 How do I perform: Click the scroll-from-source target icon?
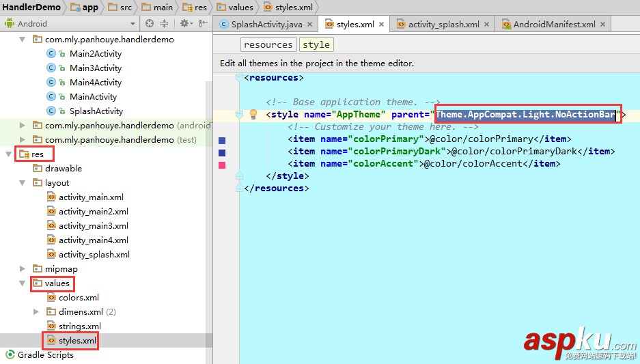pyautogui.click(x=150, y=24)
